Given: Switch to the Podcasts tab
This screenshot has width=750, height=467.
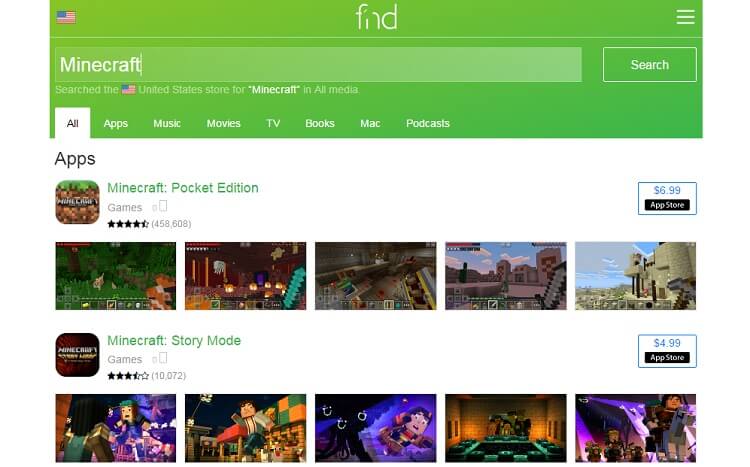Looking at the screenshot, I should click(x=428, y=123).
